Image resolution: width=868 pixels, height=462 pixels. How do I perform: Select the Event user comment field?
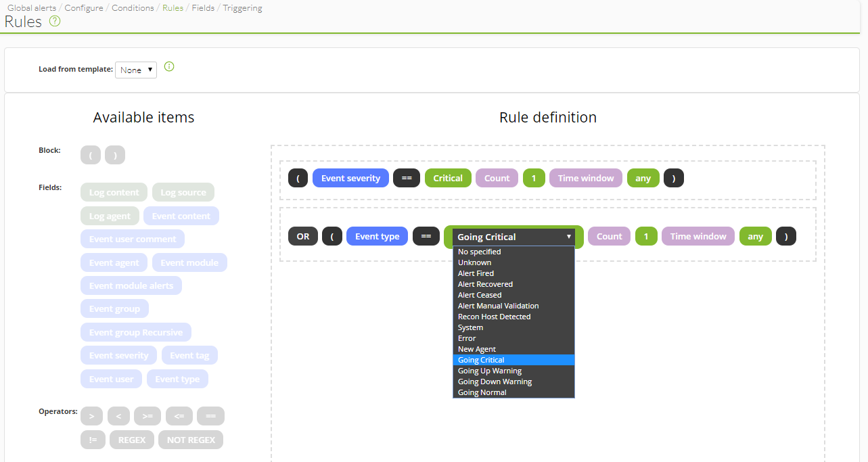pyautogui.click(x=133, y=239)
